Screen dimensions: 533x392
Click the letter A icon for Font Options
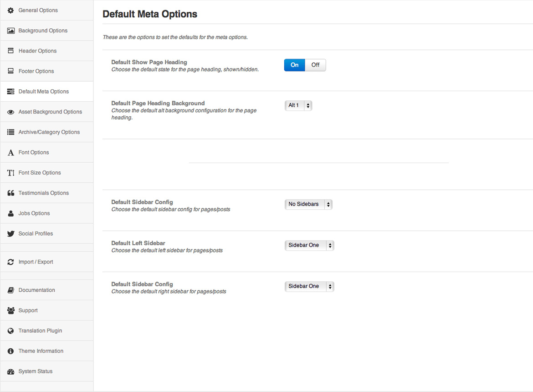tap(11, 153)
